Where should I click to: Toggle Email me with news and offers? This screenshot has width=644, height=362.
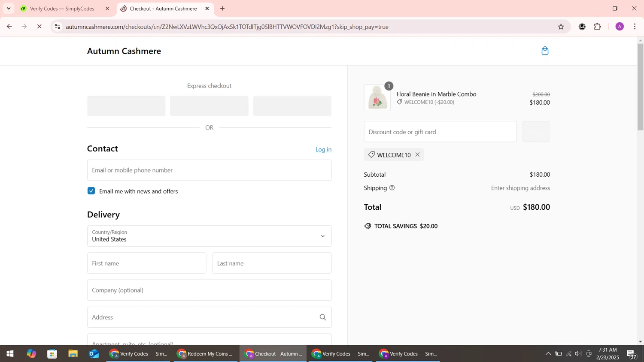[91, 191]
